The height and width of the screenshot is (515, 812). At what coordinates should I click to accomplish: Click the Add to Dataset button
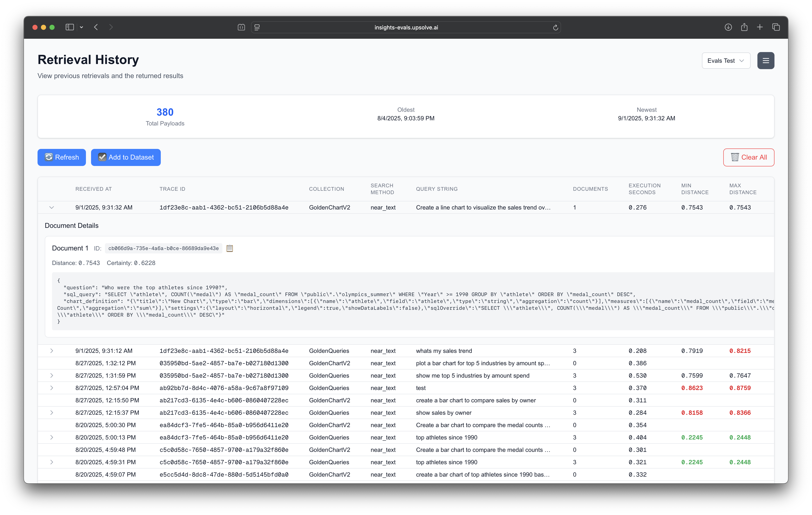point(126,157)
